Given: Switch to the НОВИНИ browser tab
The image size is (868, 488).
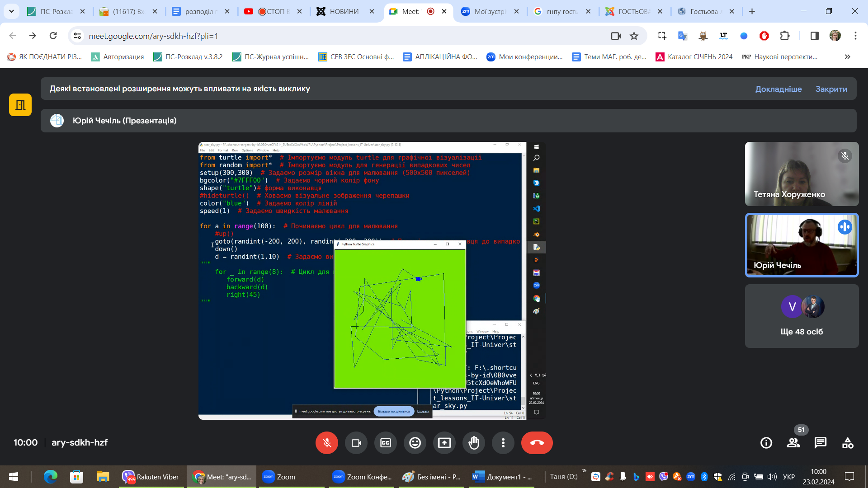Looking at the screenshot, I should [344, 11].
